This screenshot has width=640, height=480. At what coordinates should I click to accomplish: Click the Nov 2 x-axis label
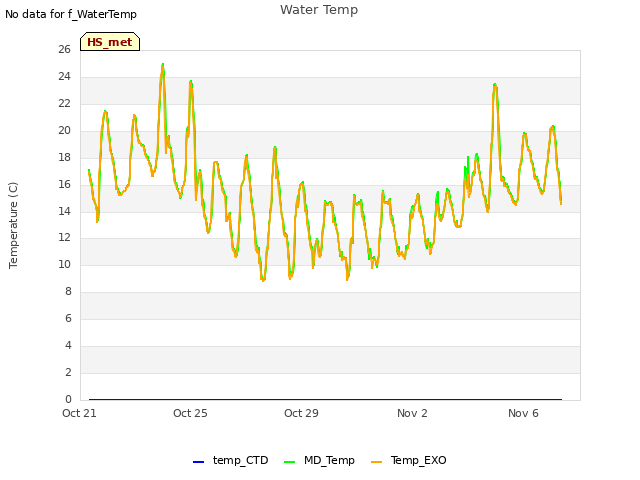click(412, 413)
